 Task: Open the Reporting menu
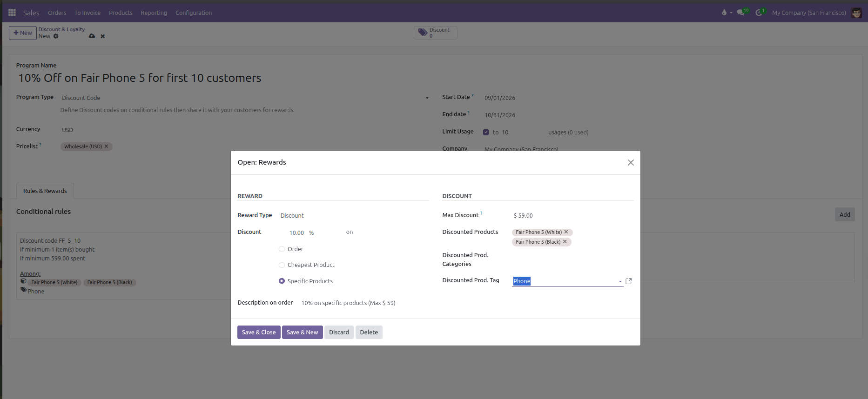point(154,13)
